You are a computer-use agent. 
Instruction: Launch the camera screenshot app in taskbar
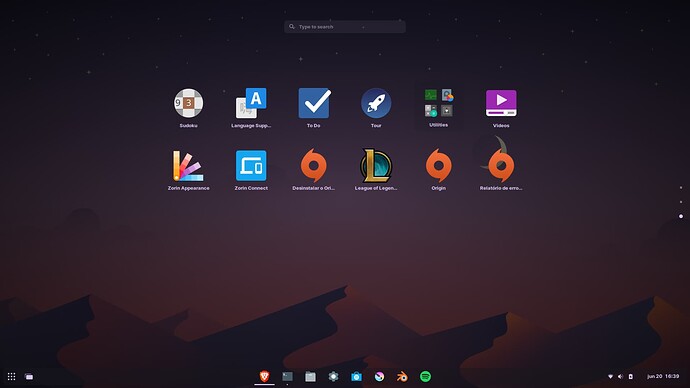click(356, 377)
